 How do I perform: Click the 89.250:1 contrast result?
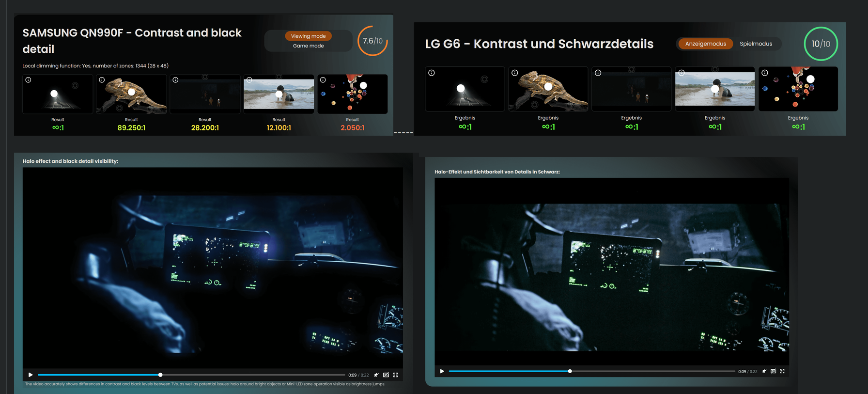click(131, 128)
